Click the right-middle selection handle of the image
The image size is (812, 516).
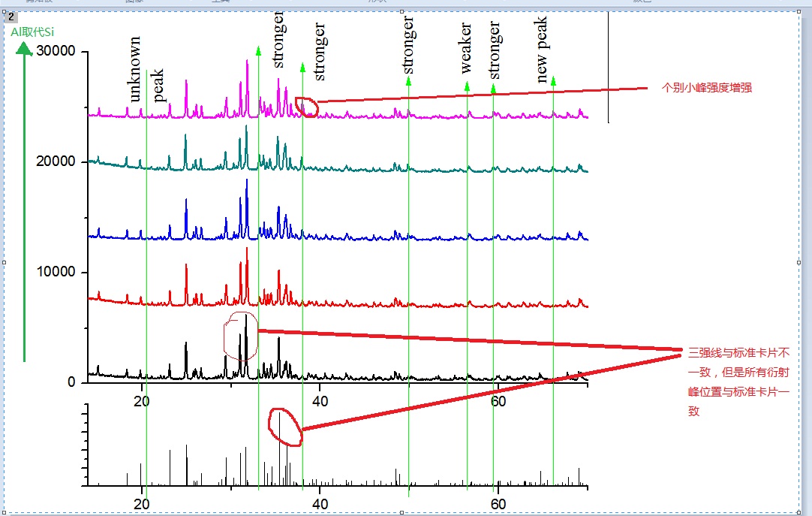(x=799, y=262)
